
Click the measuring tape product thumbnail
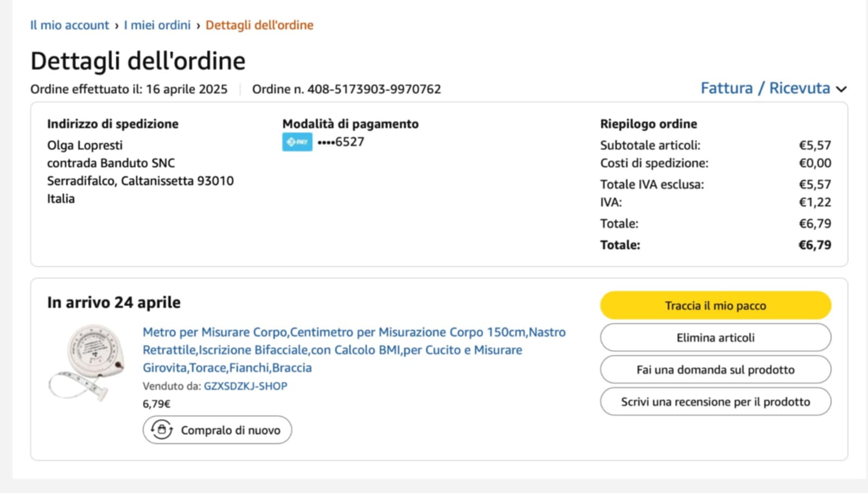tap(87, 362)
